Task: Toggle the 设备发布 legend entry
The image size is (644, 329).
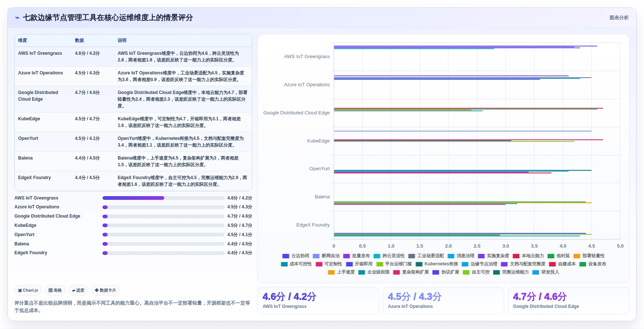Action: tap(593, 264)
